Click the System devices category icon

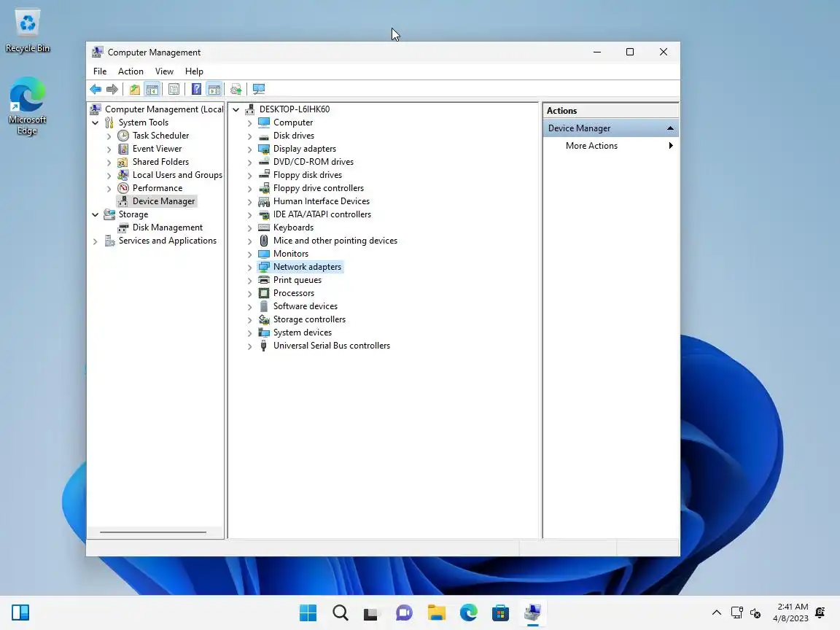pos(263,332)
